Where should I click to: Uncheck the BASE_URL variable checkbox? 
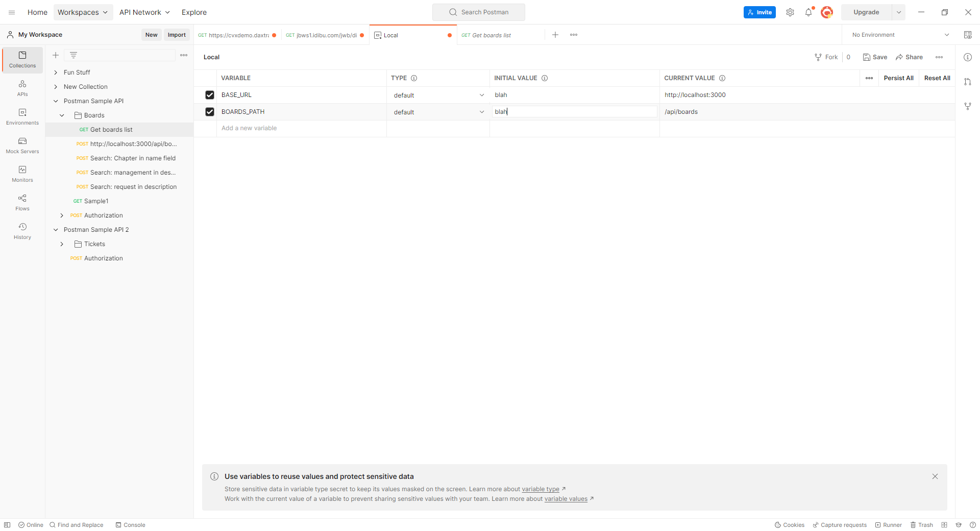click(210, 95)
